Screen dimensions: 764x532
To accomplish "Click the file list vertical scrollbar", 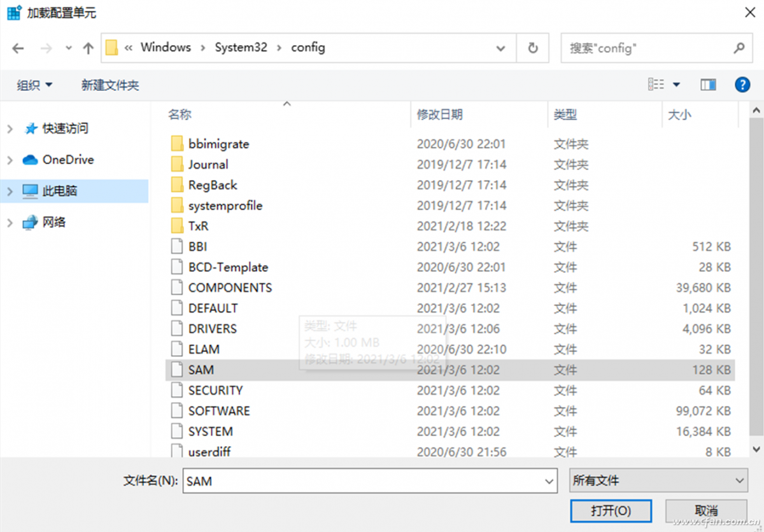I will 756,277.
